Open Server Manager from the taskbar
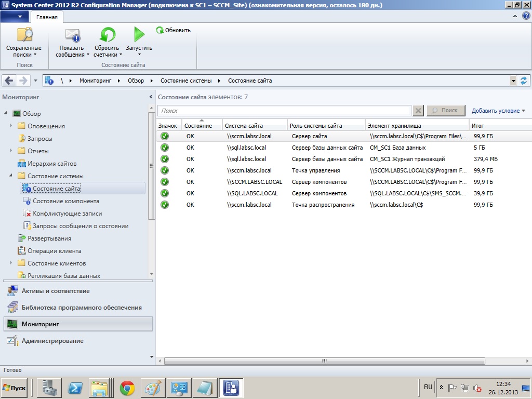The width and height of the screenshot is (532, 399). [49, 388]
